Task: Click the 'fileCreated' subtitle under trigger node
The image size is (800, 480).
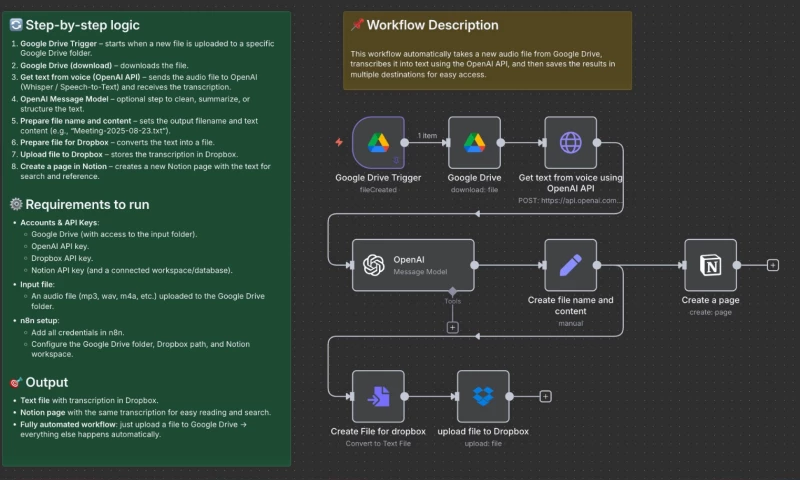Action: tap(378, 190)
